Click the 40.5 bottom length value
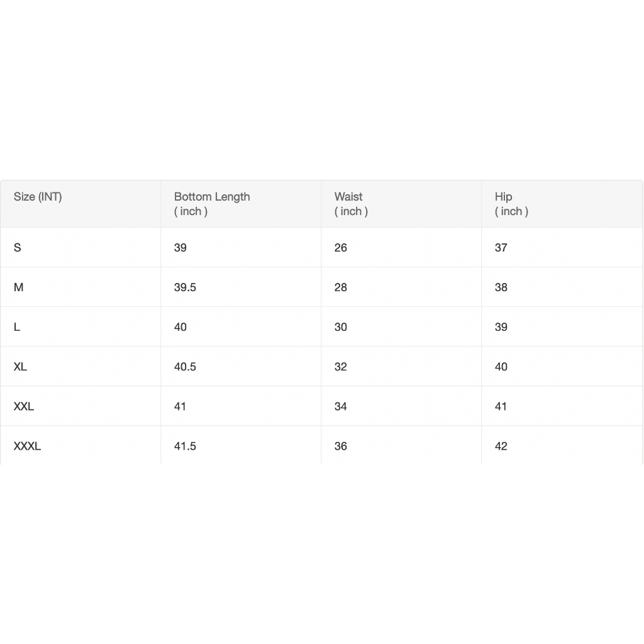This screenshot has height=644, width=644. pos(185,367)
